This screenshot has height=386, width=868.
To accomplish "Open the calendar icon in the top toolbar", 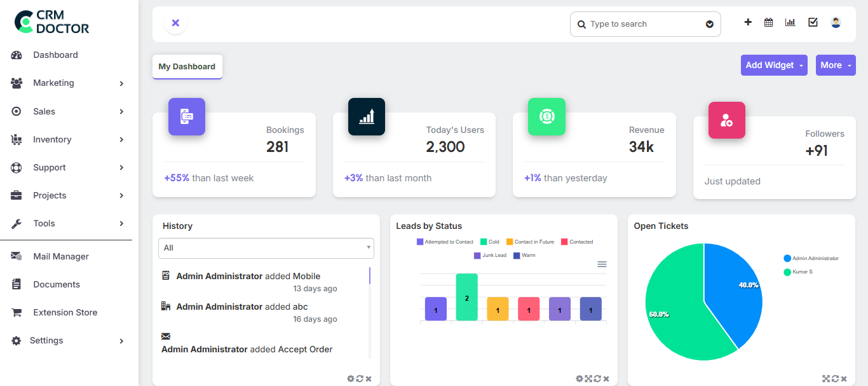I will 768,22.
